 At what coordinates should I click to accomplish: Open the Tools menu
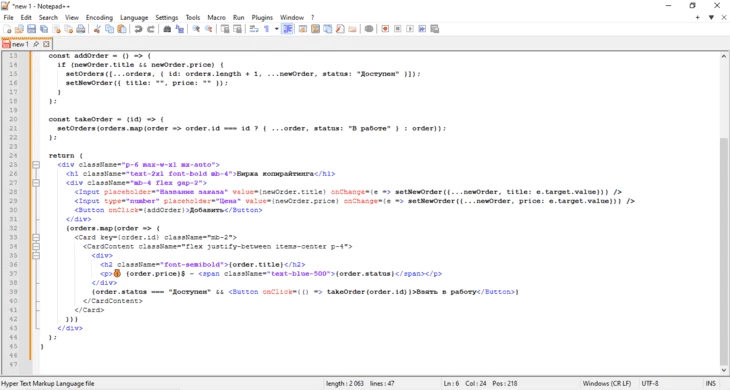193,17
